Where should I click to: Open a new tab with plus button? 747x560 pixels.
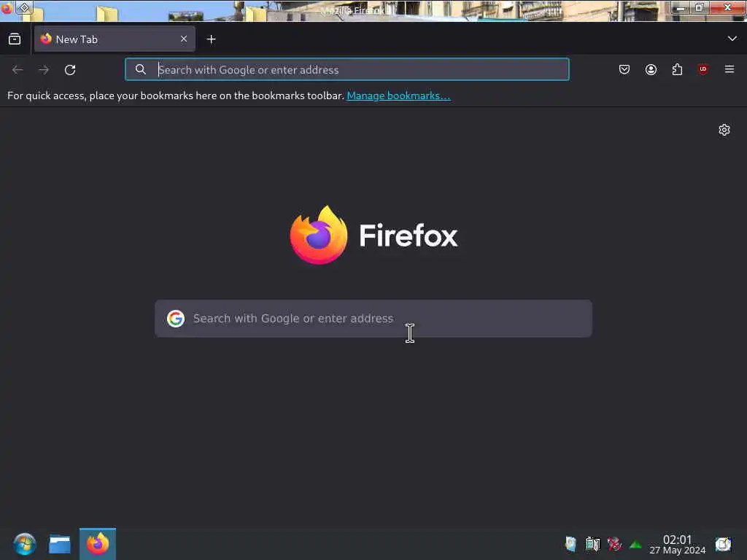click(211, 39)
